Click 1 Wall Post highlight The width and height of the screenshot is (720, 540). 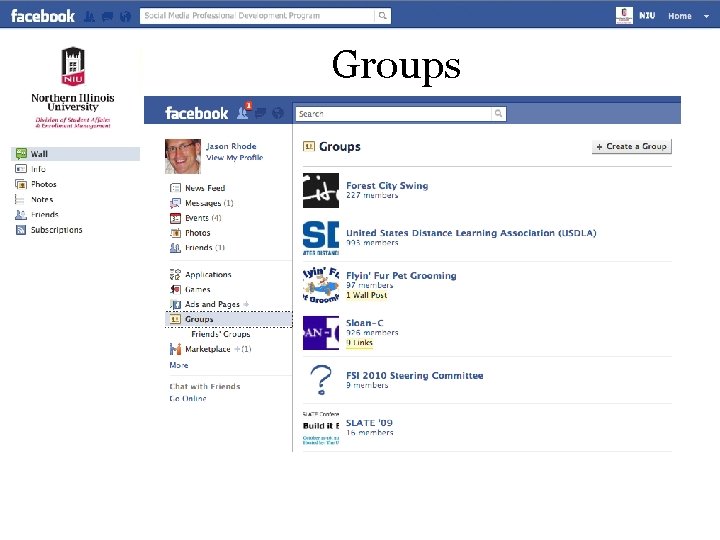(366, 295)
